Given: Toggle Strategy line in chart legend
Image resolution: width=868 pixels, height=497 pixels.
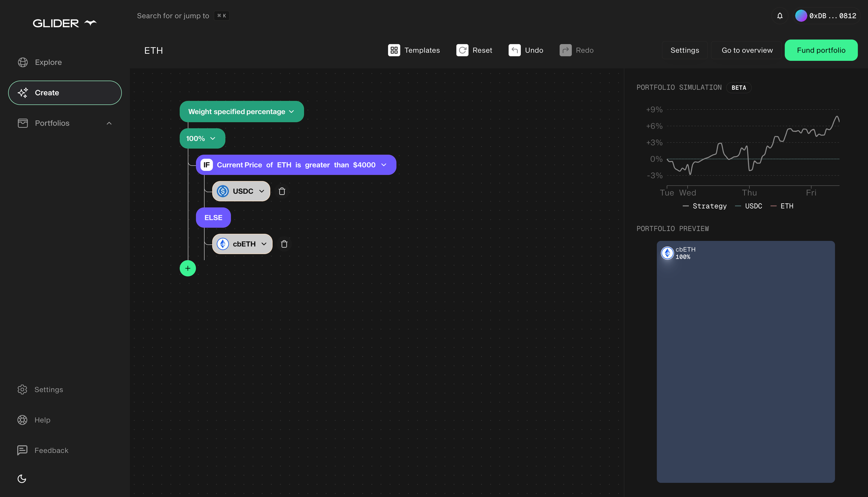Looking at the screenshot, I should click(x=705, y=206).
